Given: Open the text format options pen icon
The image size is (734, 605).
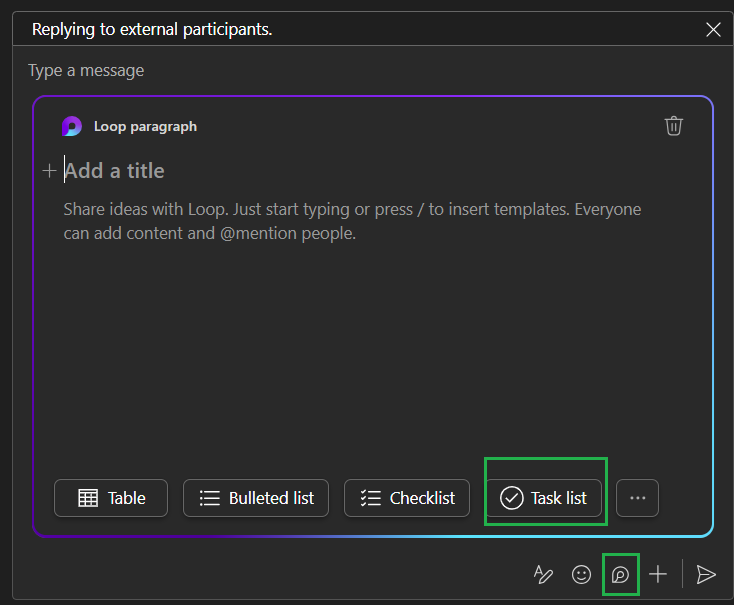Looking at the screenshot, I should (x=543, y=574).
